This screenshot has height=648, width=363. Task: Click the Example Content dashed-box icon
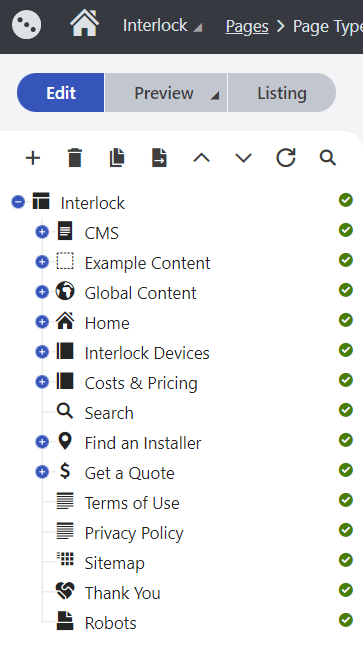pyautogui.click(x=65, y=261)
